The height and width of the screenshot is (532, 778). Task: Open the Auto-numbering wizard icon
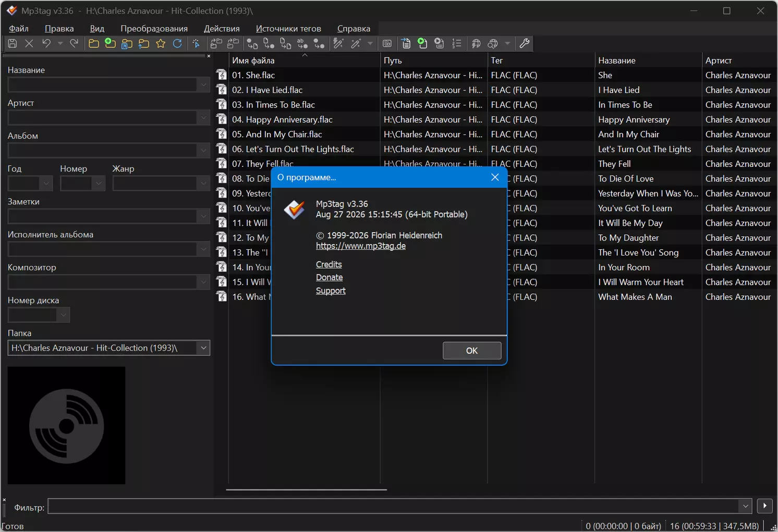click(x=457, y=44)
